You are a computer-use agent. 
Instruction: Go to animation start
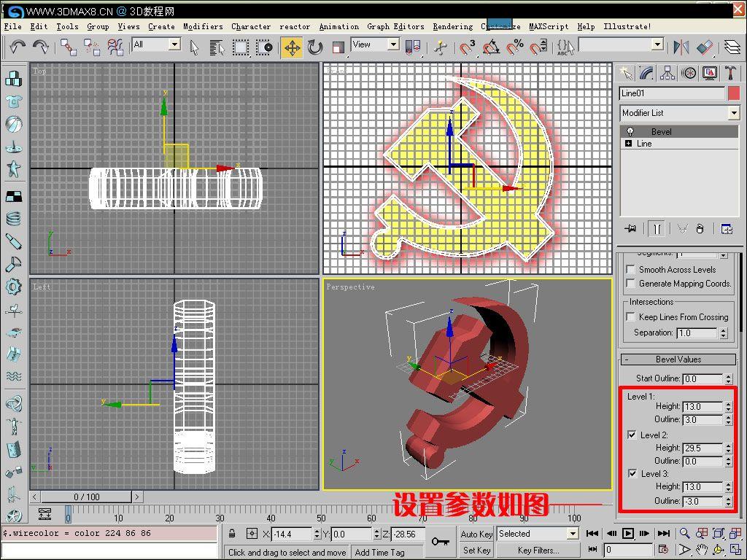tap(592, 533)
